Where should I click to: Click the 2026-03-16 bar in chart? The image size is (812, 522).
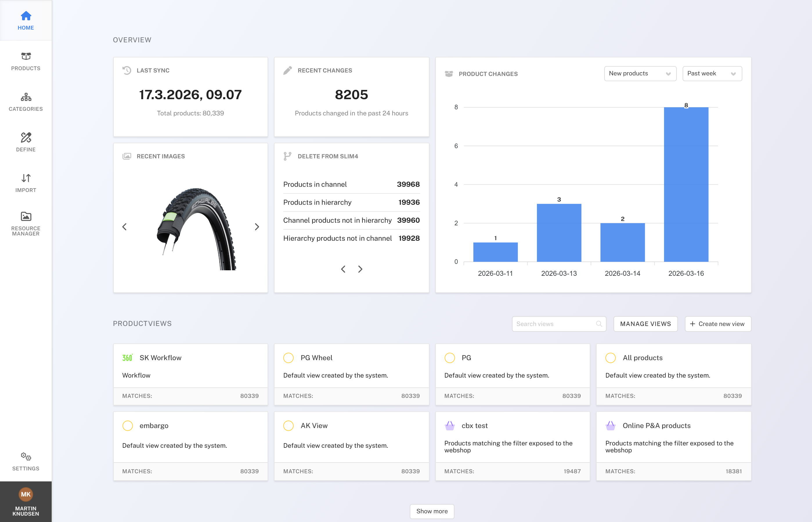pos(686,184)
